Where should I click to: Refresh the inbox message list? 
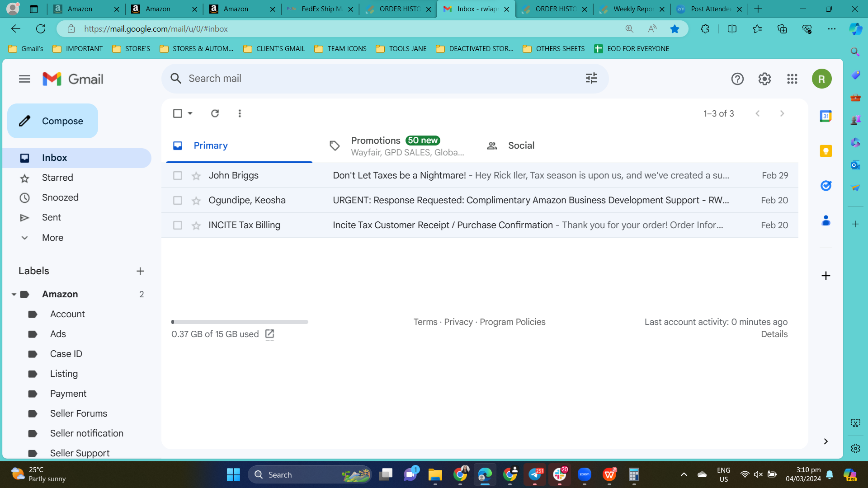coord(215,113)
